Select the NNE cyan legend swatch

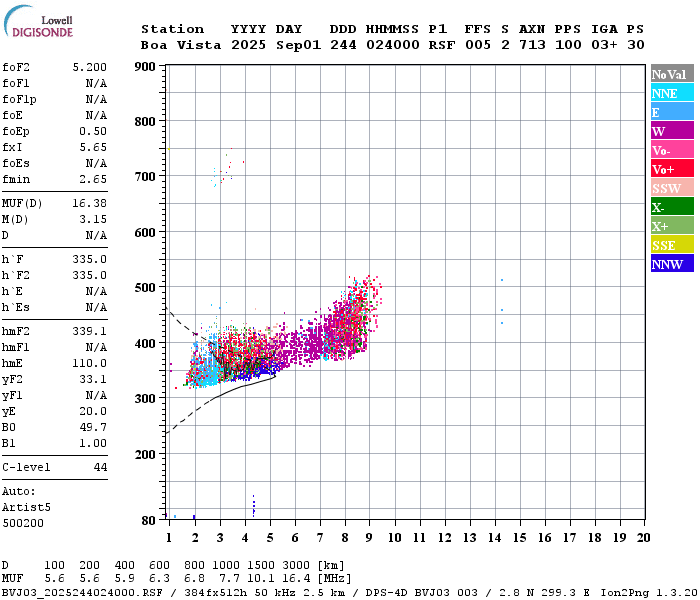click(x=672, y=93)
